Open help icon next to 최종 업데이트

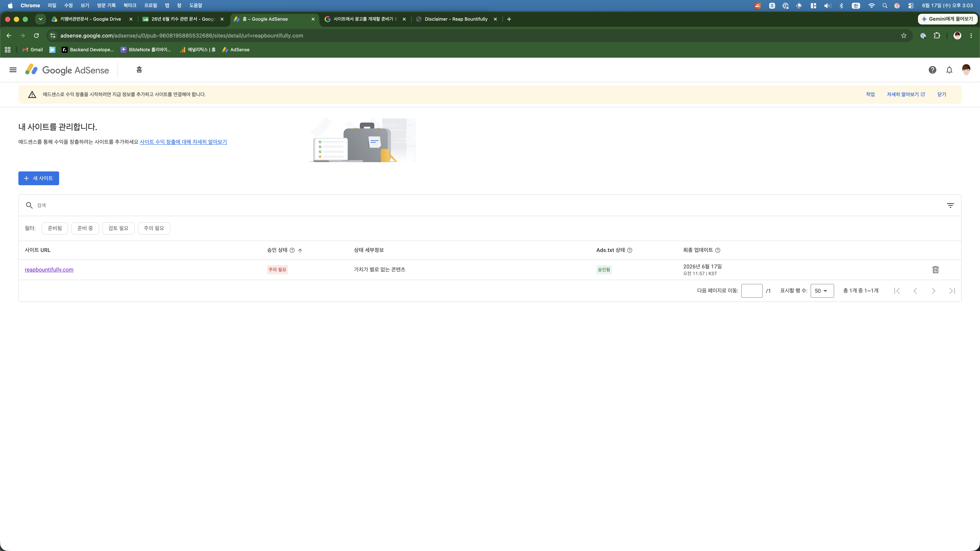point(718,250)
